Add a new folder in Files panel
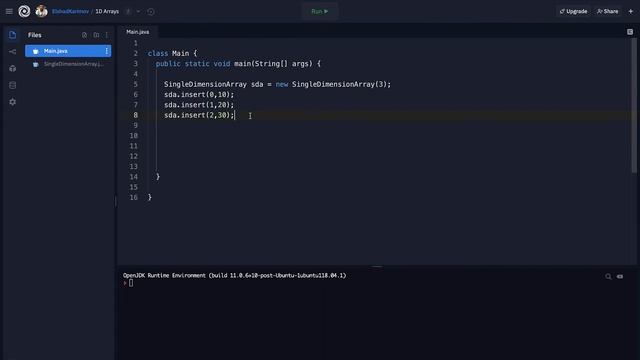Viewport: 640px width, 360px height. (96, 35)
